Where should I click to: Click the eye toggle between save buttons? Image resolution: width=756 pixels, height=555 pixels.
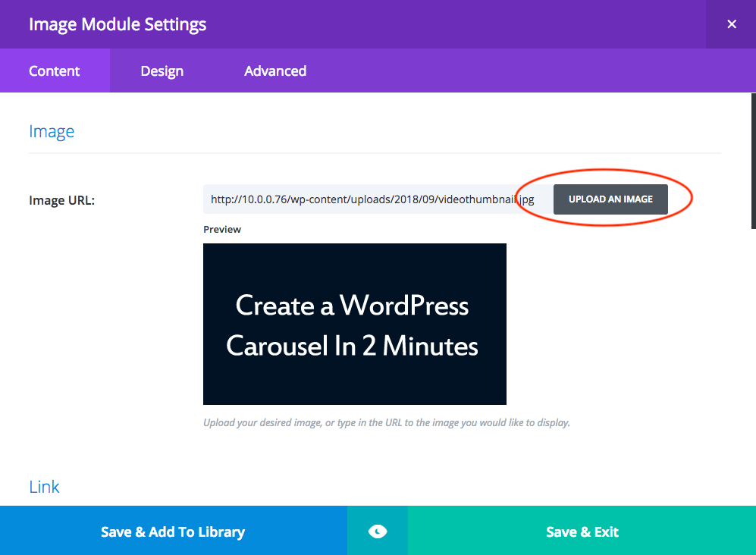pyautogui.click(x=377, y=531)
